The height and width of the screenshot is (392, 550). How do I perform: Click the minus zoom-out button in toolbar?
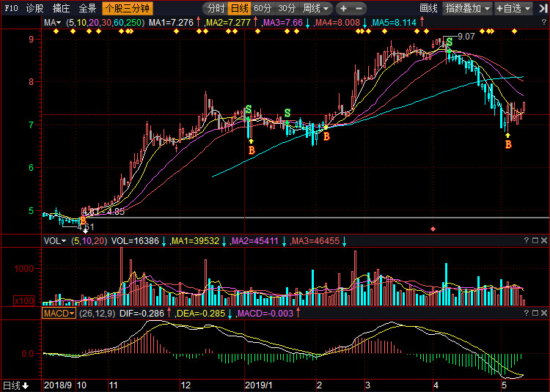click(x=359, y=9)
